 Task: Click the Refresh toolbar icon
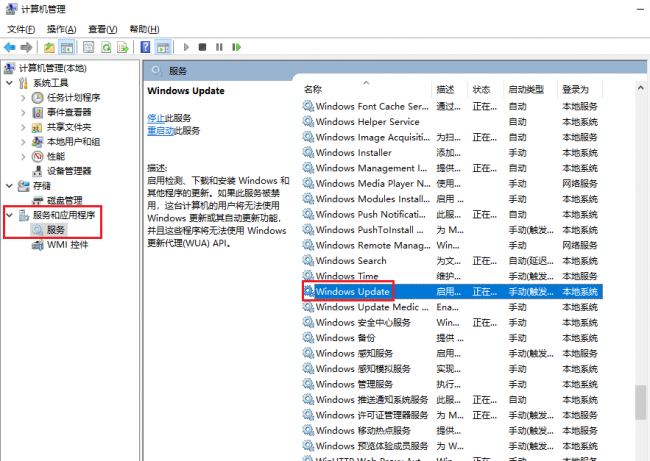coord(107,47)
